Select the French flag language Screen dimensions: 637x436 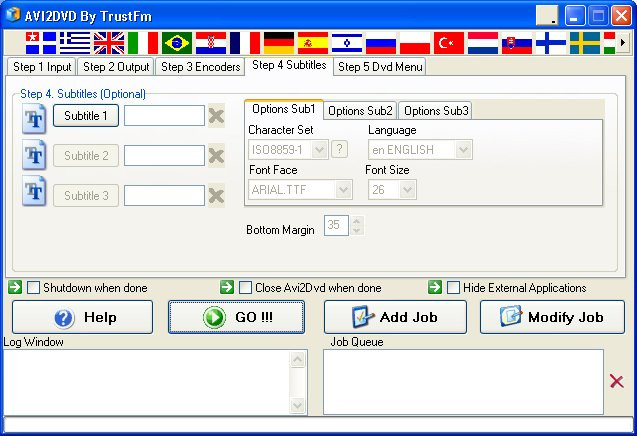245,43
